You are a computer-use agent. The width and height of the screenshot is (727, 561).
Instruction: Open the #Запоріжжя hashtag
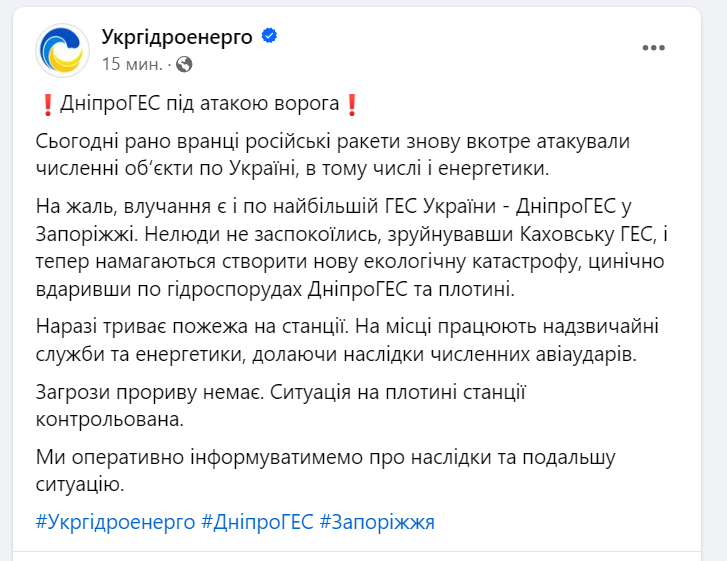pos(377,522)
